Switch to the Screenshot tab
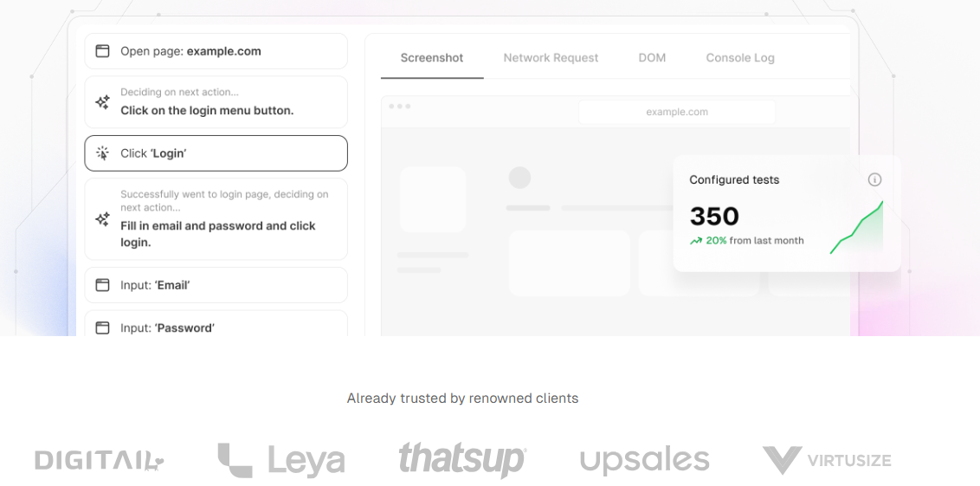Screen dimensions: 980x486 (431, 58)
